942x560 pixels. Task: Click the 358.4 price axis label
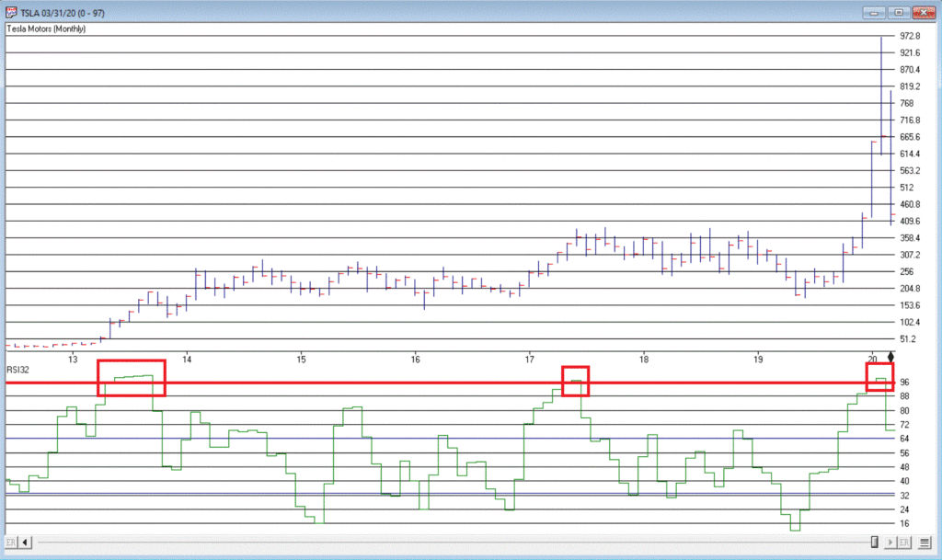click(x=910, y=237)
